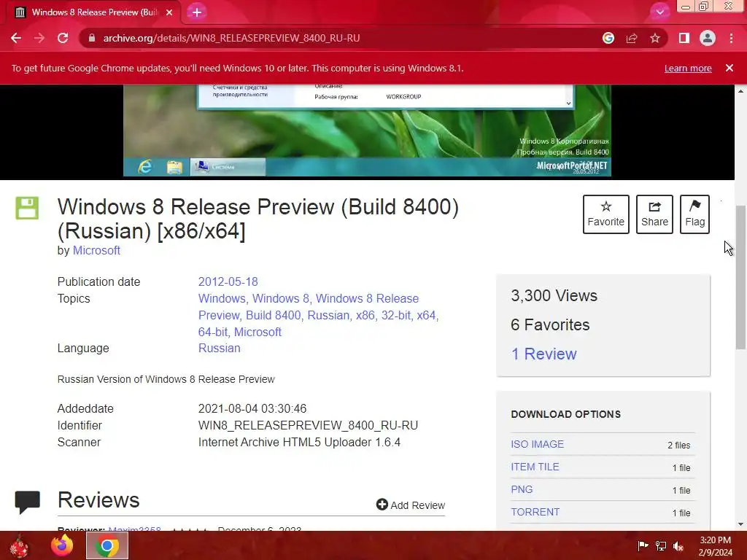Open the tab search dropdown arrow

pyautogui.click(x=659, y=12)
